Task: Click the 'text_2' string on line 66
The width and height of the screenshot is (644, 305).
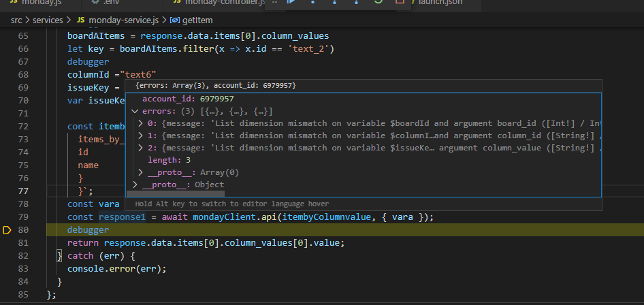Action: (x=309, y=49)
